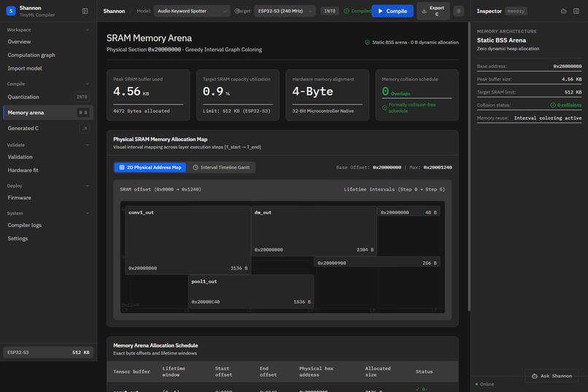Click Status column header

pyautogui.click(x=424, y=372)
